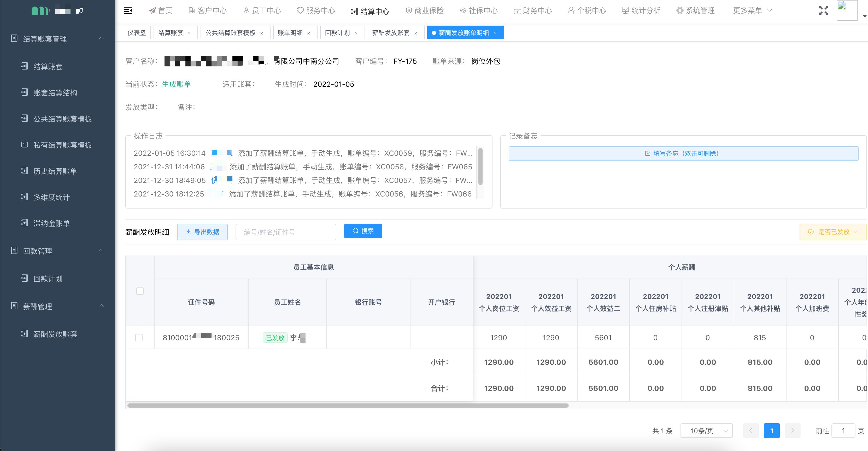This screenshot has height=451, width=868.
Task: Open the 是否已发放 filter dropdown
Action: [832, 232]
